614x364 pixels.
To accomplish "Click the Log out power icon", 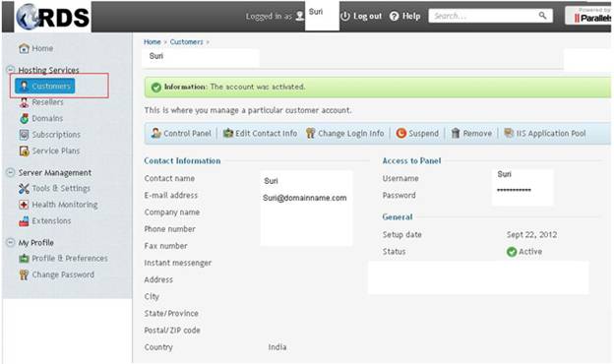I will click(345, 16).
